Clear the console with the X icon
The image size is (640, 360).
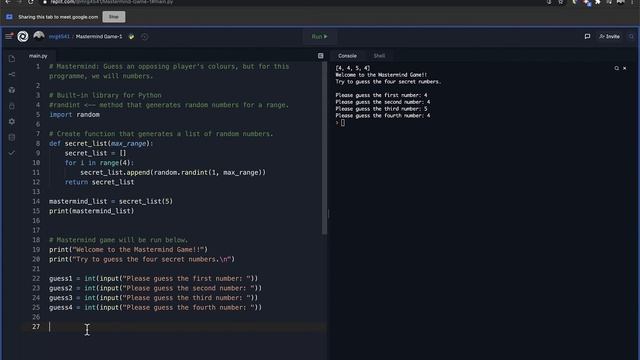[624, 68]
